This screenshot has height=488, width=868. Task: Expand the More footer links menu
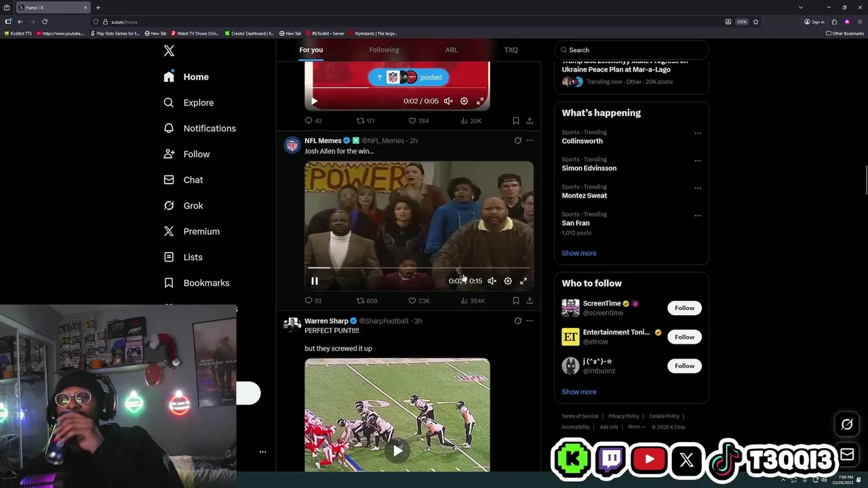click(x=636, y=427)
